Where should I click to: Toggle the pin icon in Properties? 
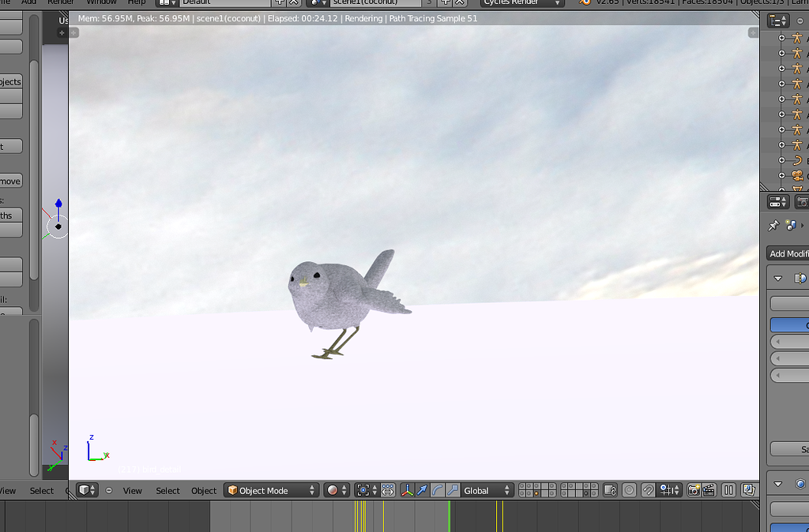[773, 225]
